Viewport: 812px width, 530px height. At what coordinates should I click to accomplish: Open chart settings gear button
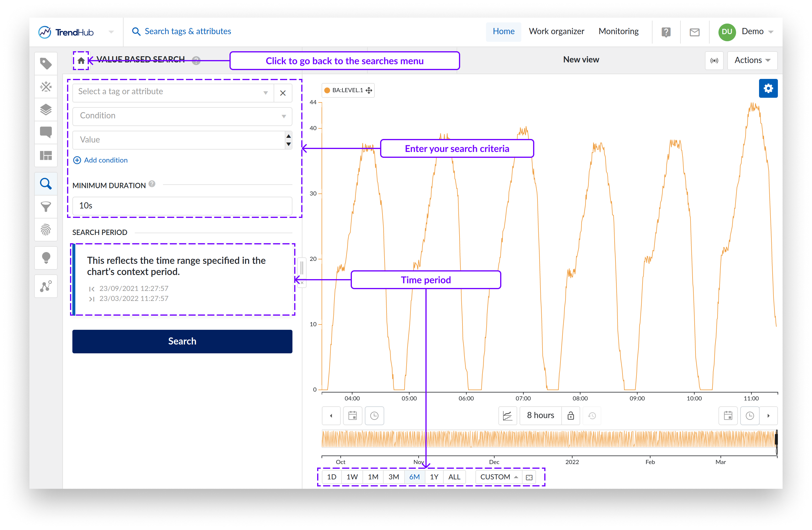click(768, 88)
